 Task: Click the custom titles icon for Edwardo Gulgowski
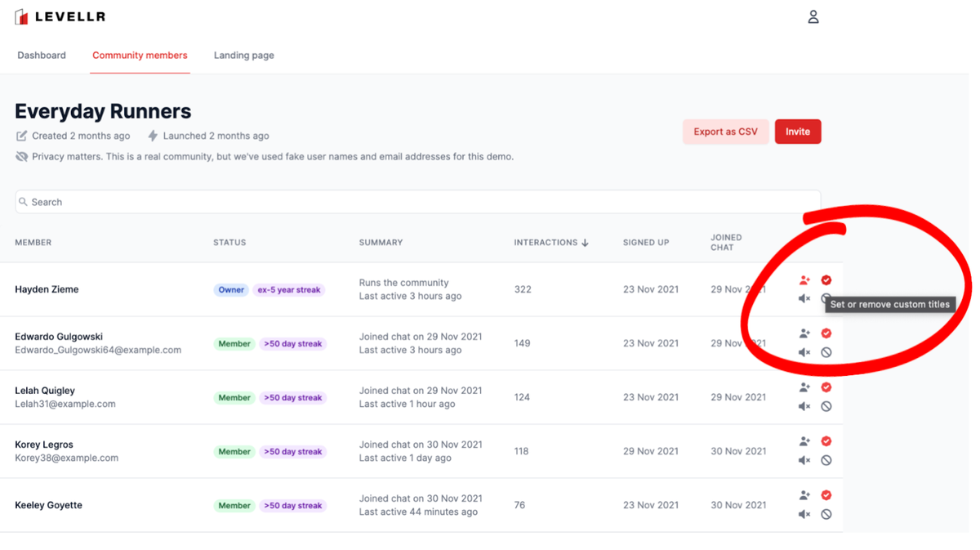coord(804,333)
